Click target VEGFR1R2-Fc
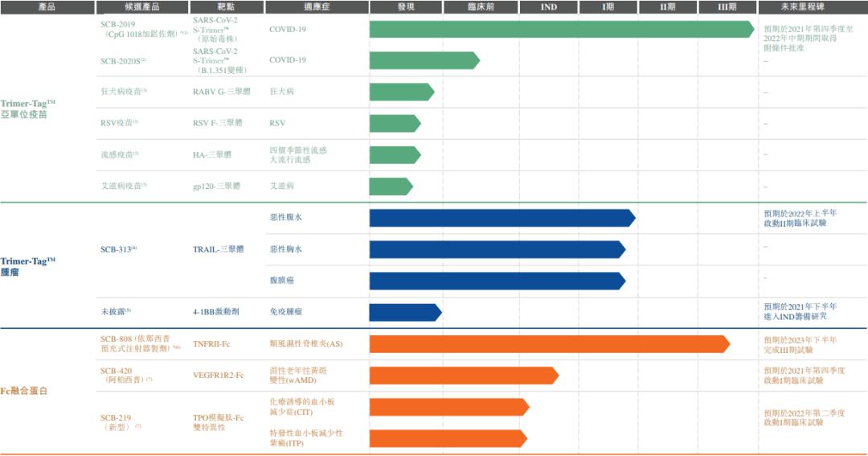This screenshot has height=456, width=868. [x=218, y=375]
